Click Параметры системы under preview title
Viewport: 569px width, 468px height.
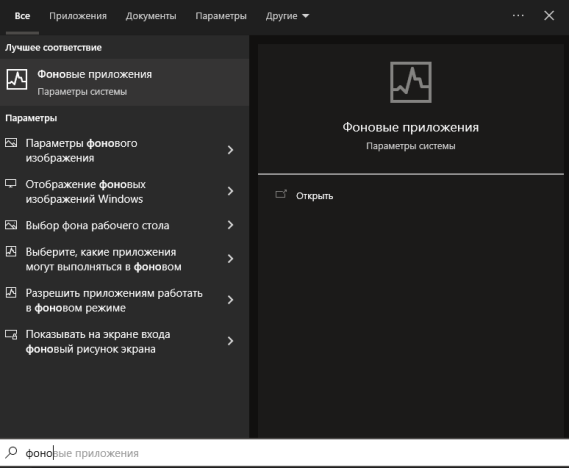coord(411,146)
